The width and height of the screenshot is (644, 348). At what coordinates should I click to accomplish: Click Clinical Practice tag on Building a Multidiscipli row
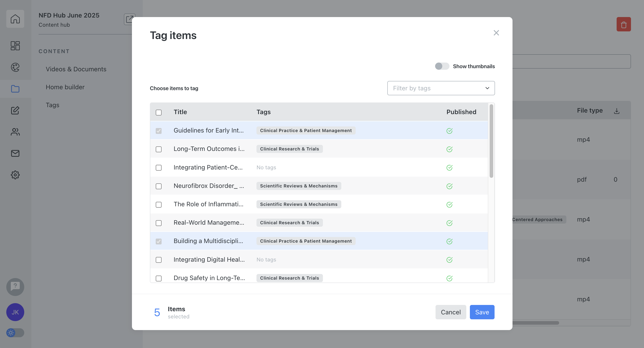[306, 241]
